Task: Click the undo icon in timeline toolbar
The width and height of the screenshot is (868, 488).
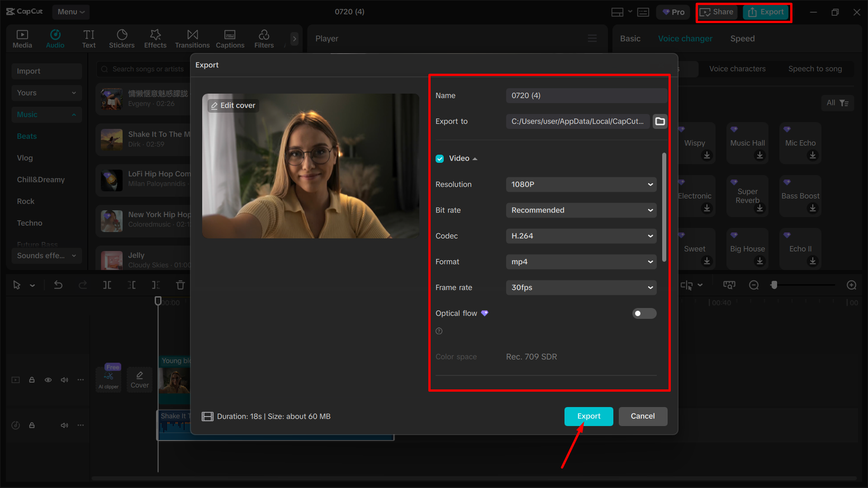Action: pos(58,285)
